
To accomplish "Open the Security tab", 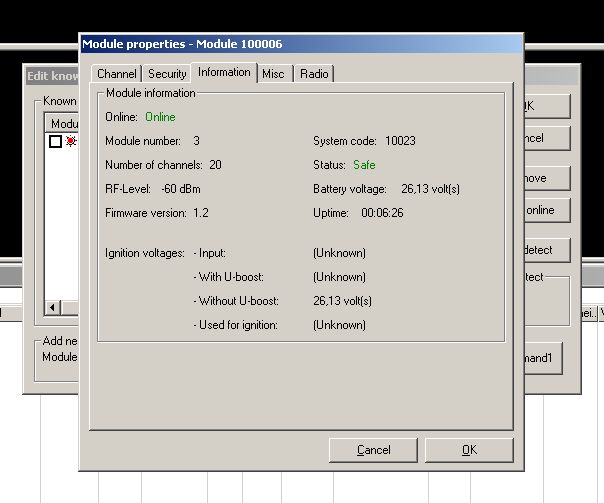I will click(167, 74).
